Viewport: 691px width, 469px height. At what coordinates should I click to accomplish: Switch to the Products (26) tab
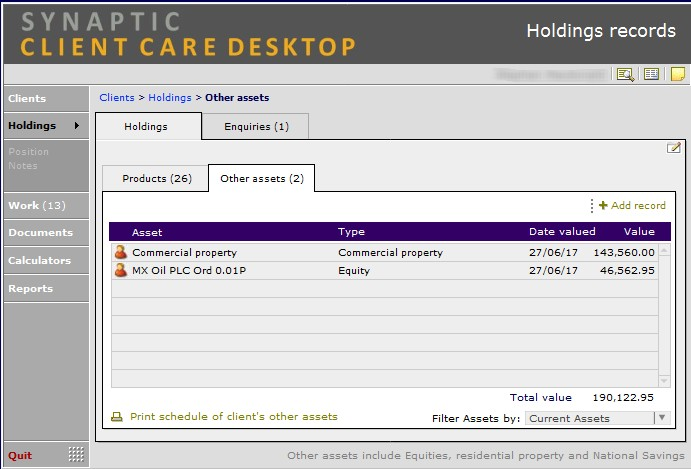tap(156, 179)
